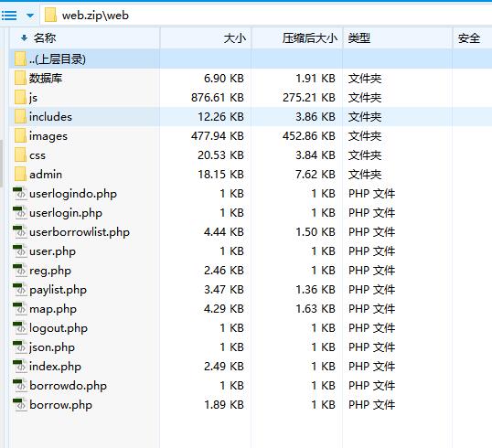Image resolution: width=492 pixels, height=448 pixels.
Task: Click the borrowdo.php file icon
Action: pos(20,386)
